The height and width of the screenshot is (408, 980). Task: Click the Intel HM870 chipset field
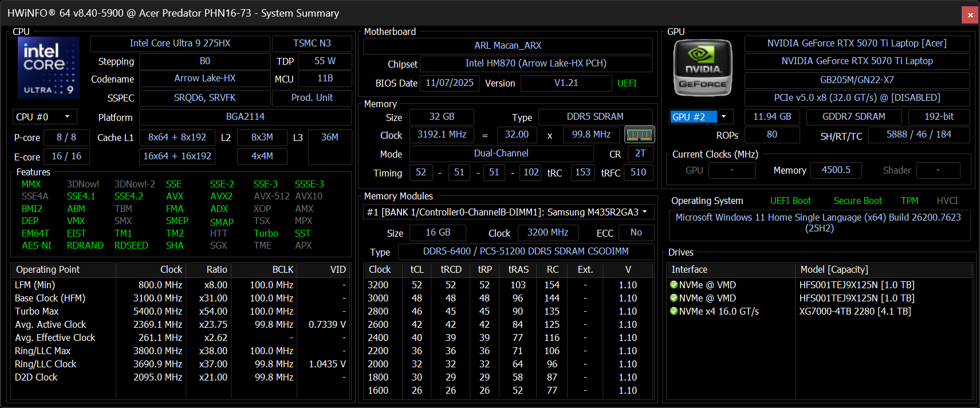pyautogui.click(x=536, y=64)
